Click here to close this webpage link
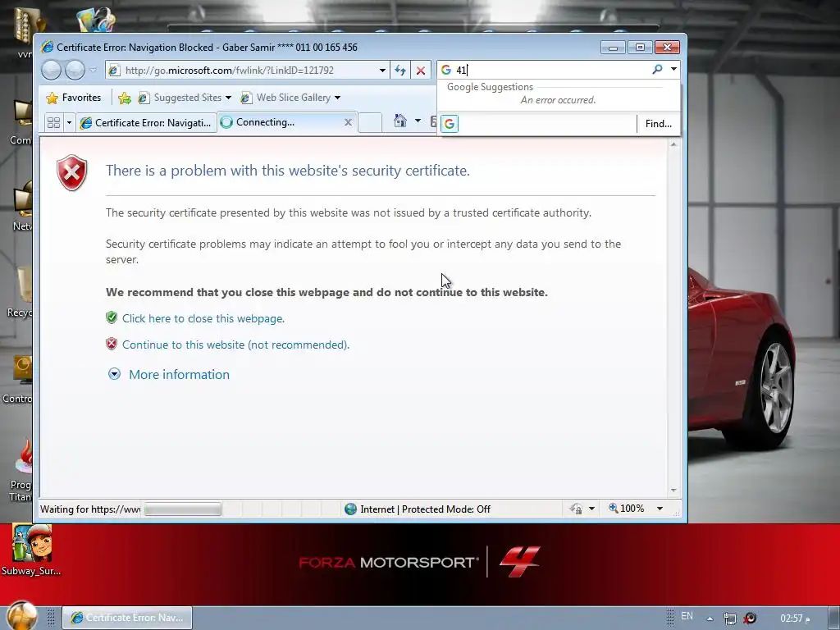This screenshot has height=630, width=840. point(203,318)
